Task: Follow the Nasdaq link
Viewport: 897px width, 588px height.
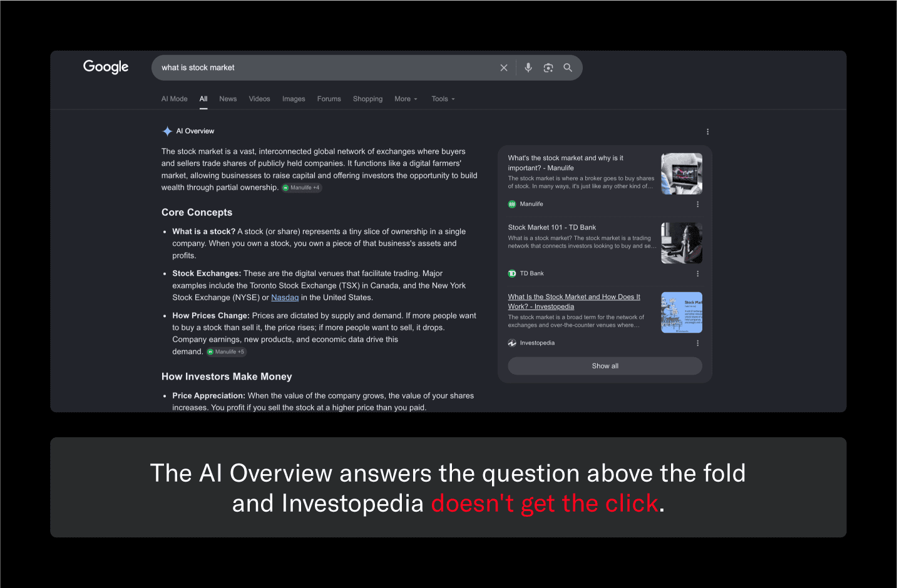Action: click(285, 298)
